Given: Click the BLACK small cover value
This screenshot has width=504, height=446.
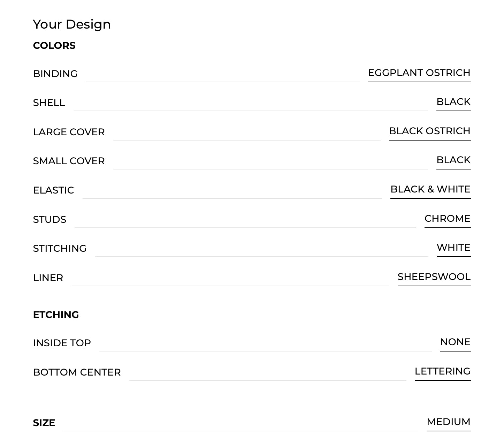Looking at the screenshot, I should click(453, 160).
